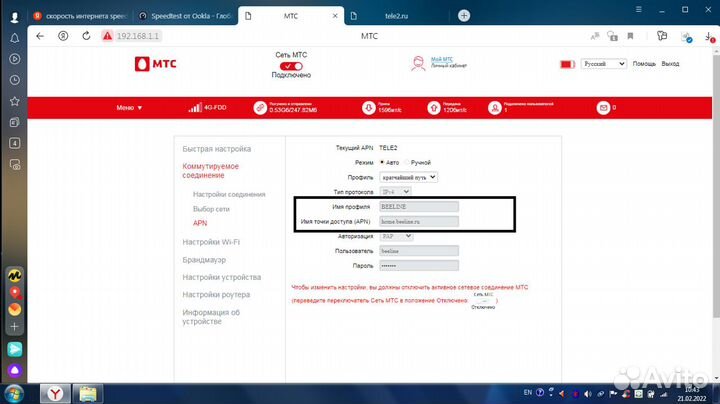Viewport: 720px width, 404px height.
Task: Add a sidebar app with plus icon
Action: [x=15, y=326]
